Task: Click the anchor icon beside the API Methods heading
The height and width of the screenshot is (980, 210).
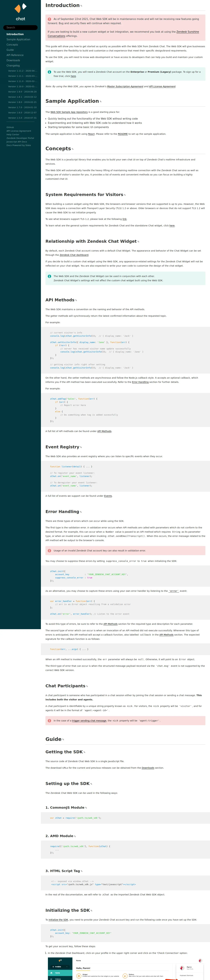Action: tap(76, 301)
